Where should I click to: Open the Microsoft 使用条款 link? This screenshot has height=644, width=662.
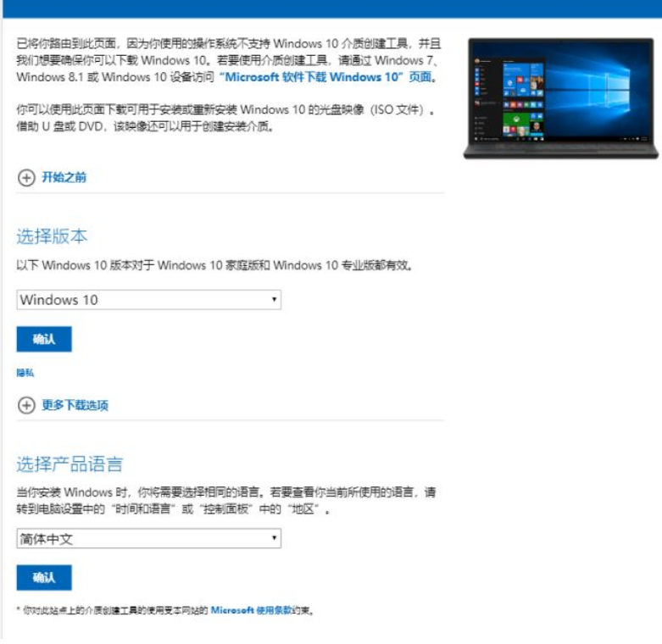251,610
